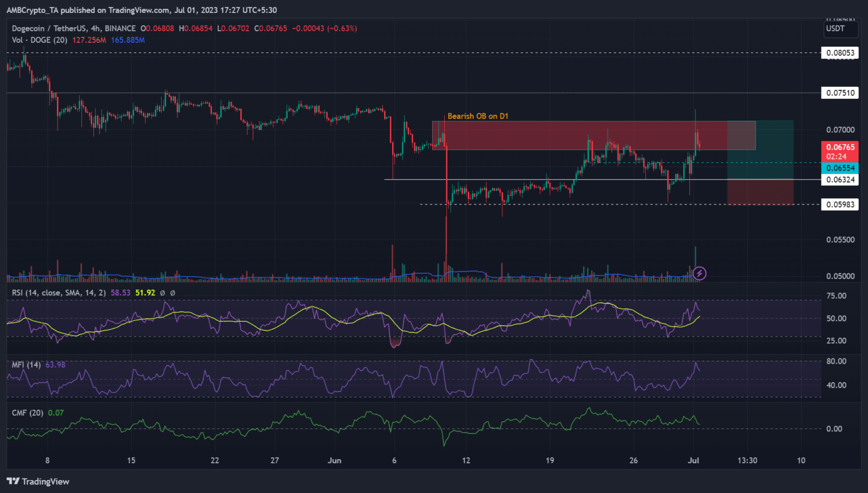Click the first ∅ symbol in RSI legend

[x=162, y=293]
